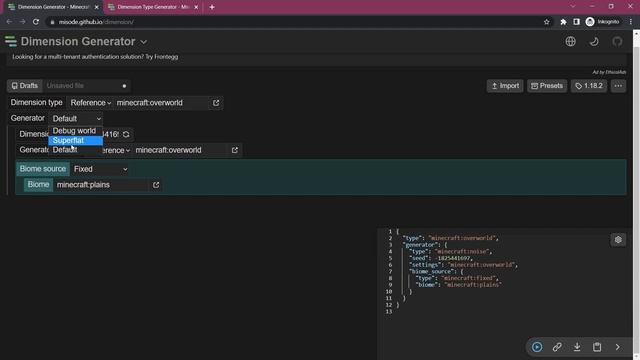Screen dimensions: 640x360
Task: Open Chrome three-dot menu
Action: click(631, 22)
